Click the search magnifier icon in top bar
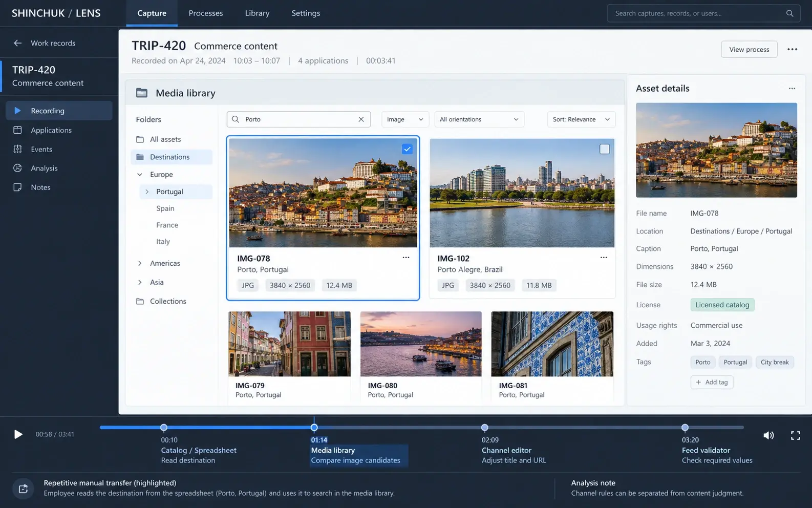 (789, 13)
